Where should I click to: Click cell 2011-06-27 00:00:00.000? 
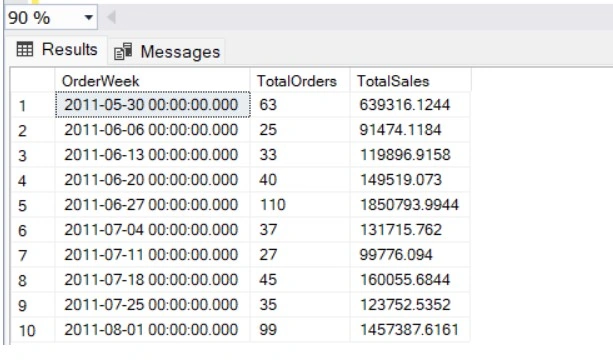click(x=152, y=205)
